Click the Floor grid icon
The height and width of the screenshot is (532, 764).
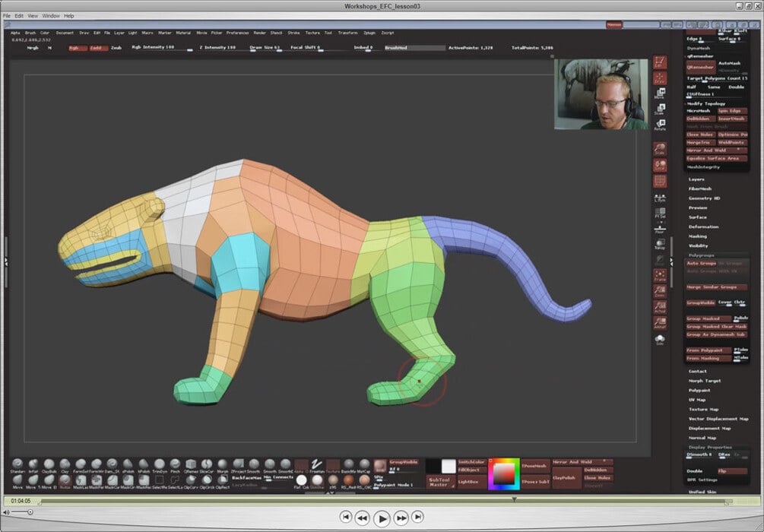[660, 229]
